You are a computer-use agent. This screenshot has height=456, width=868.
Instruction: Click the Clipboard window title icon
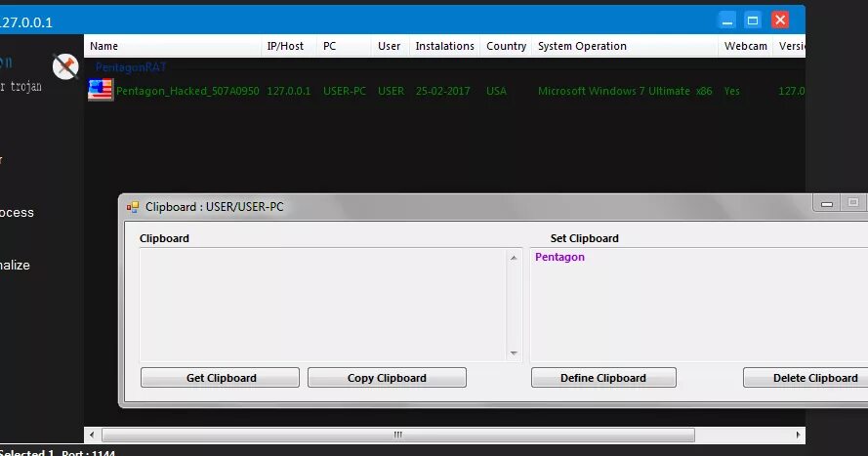pyautogui.click(x=133, y=207)
